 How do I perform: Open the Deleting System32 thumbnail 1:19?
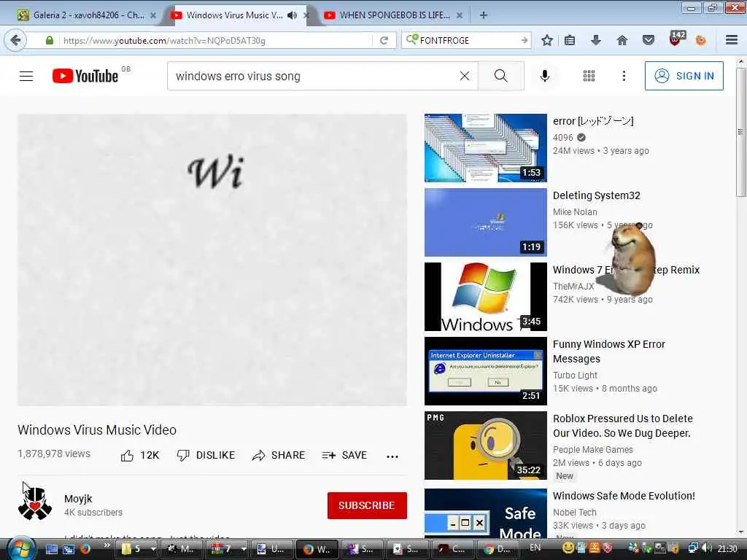pos(485,222)
